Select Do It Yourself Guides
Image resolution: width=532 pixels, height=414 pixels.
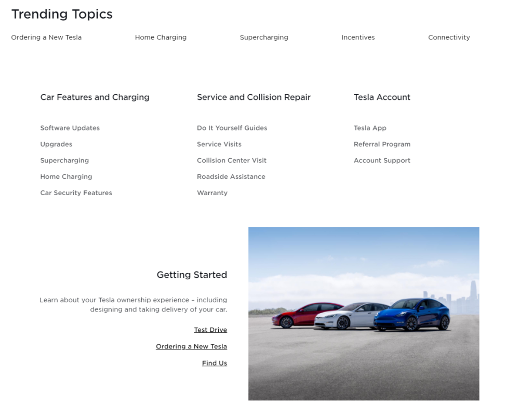[x=232, y=128]
